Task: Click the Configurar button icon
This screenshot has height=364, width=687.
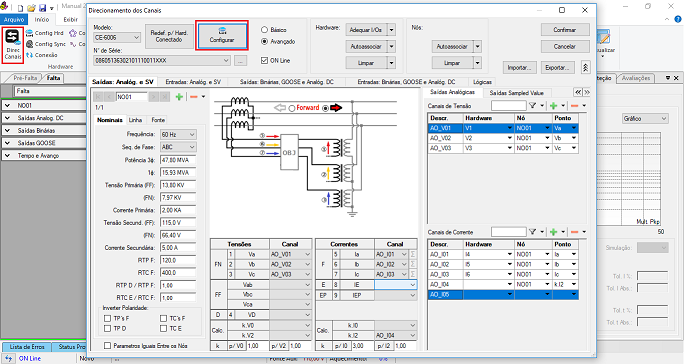Action: click(222, 30)
